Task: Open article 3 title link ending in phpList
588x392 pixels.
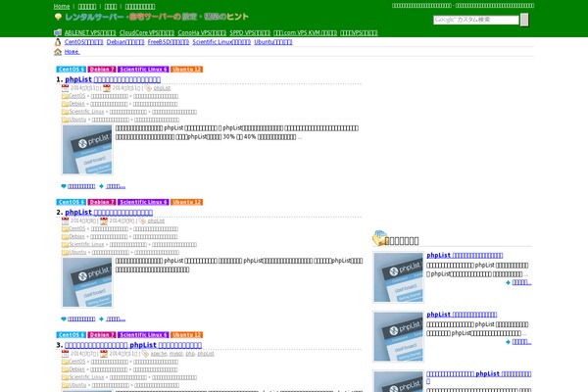Action: pos(133,345)
